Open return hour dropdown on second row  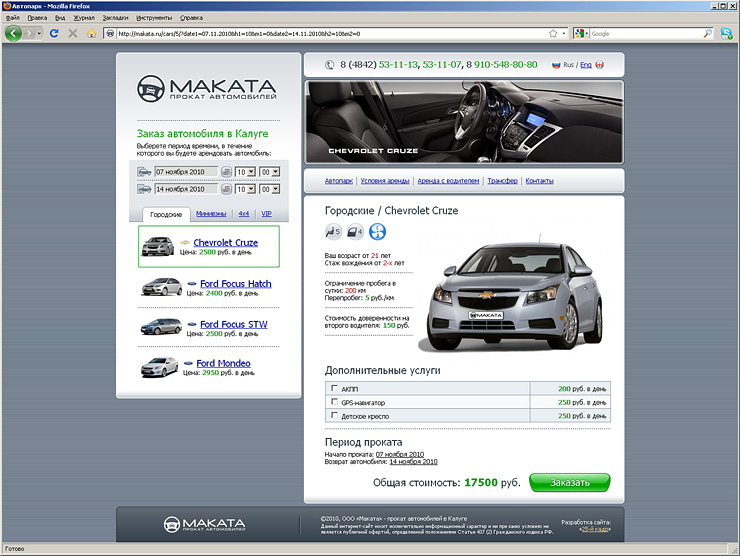pos(245,188)
